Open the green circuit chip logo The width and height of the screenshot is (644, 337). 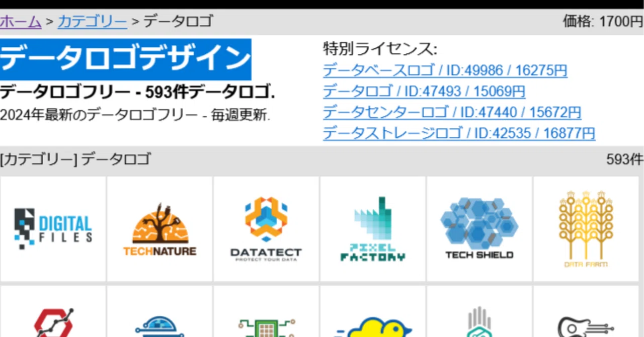(266, 311)
